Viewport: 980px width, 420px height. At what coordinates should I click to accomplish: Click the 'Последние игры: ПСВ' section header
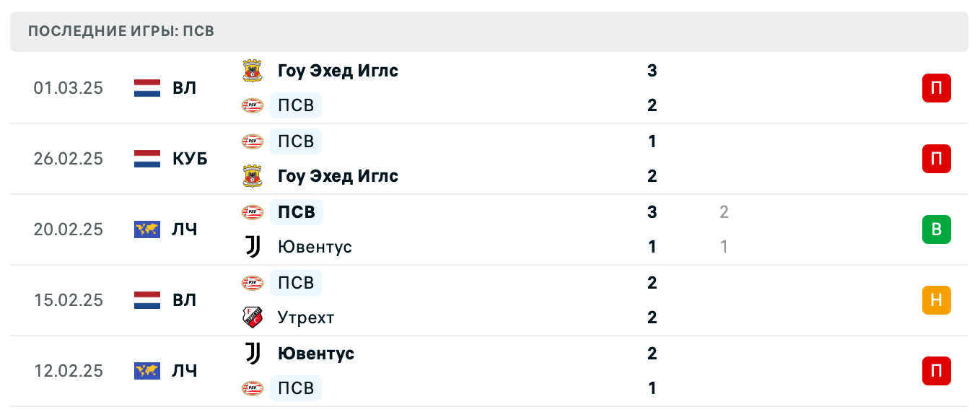[x=121, y=32]
